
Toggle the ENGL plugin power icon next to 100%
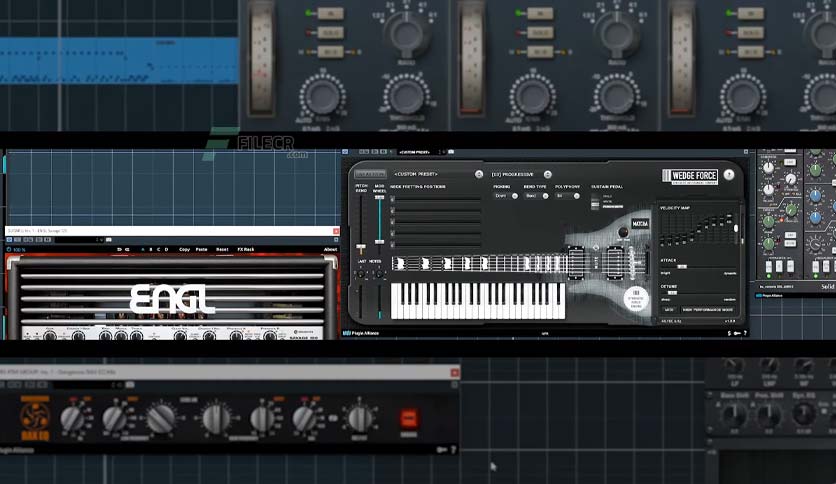[9, 249]
